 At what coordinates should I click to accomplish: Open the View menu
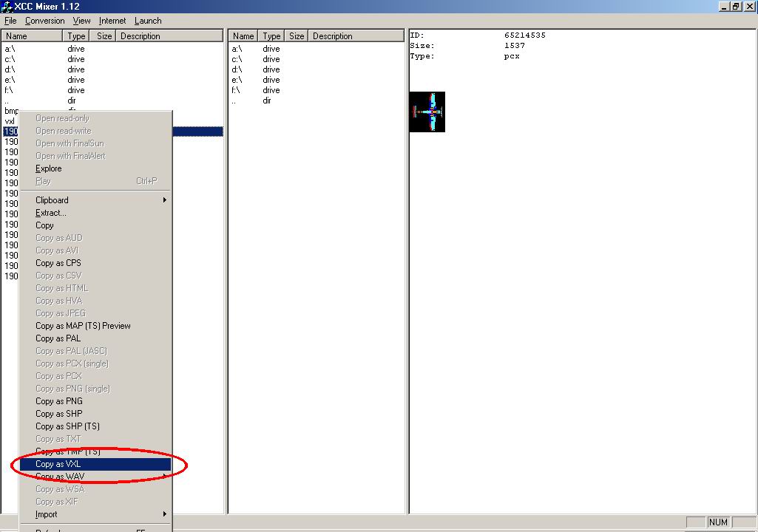click(x=81, y=21)
